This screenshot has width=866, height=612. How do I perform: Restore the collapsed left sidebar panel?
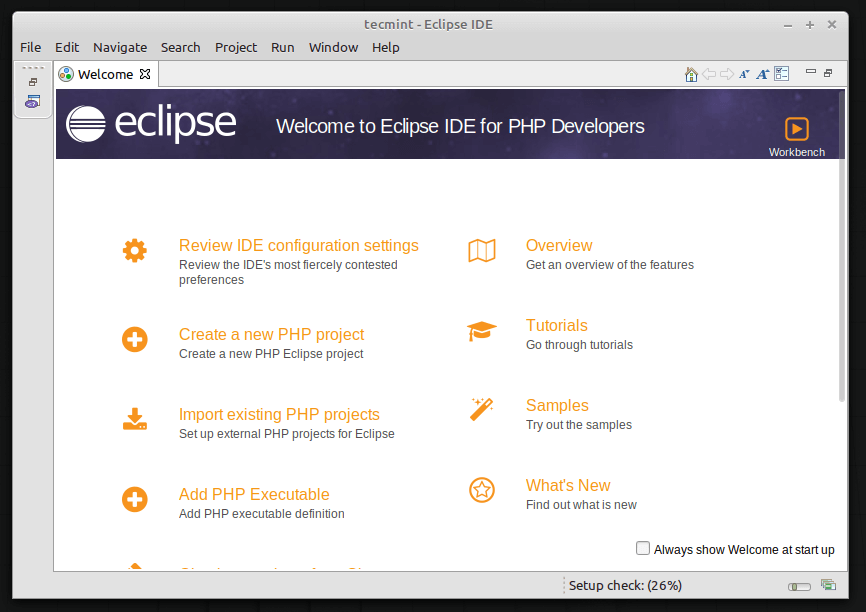point(33,83)
